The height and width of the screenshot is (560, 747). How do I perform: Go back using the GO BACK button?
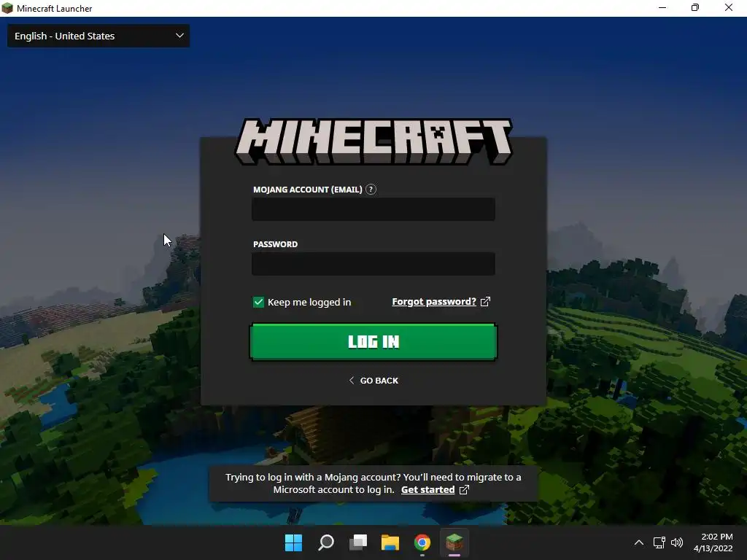tap(374, 381)
